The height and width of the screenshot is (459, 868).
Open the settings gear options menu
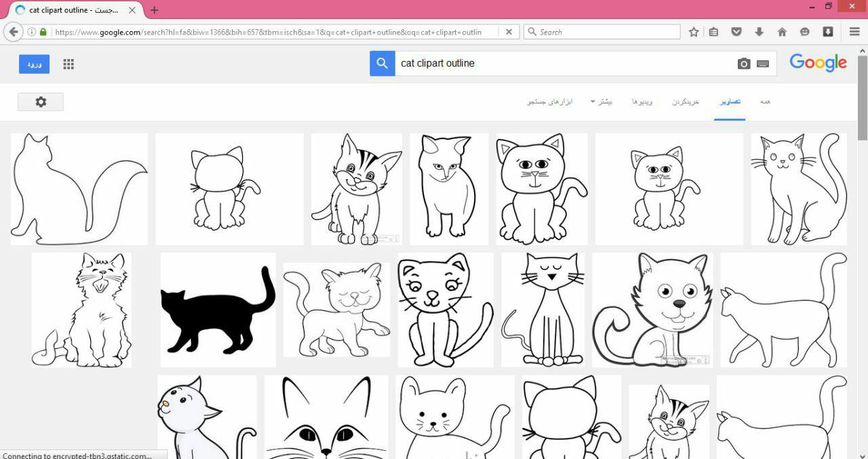tap(41, 102)
